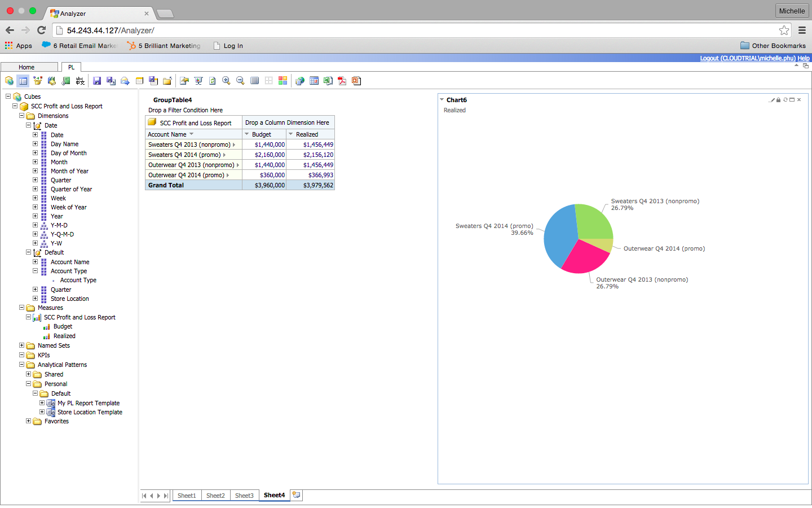Maximize the Chart6 panel
Image resolution: width=812 pixels, height=508 pixels.
(792, 100)
